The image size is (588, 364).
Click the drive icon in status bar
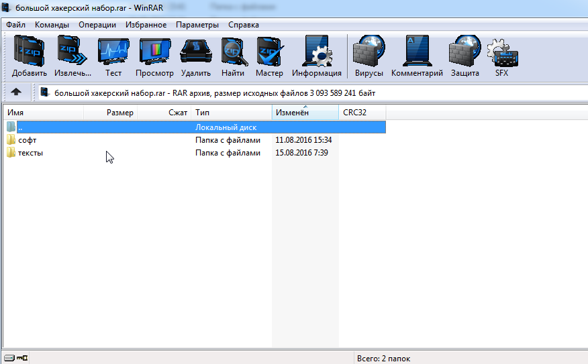point(9,358)
